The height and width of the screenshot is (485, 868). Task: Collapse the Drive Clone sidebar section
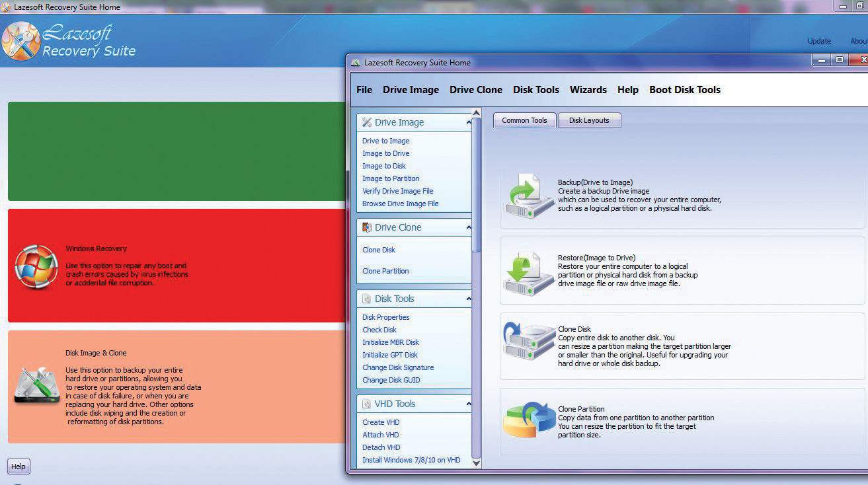(469, 227)
